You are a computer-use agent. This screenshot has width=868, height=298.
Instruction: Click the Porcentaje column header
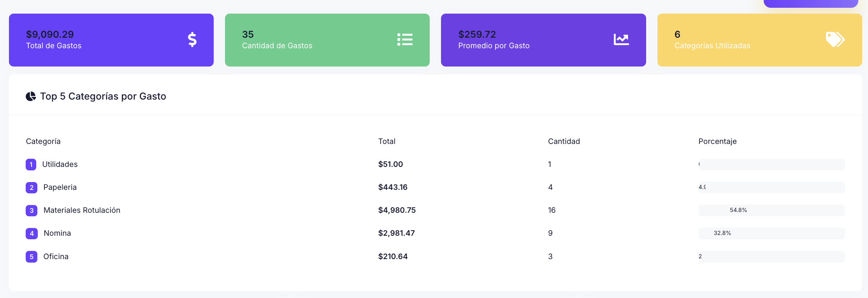pos(717,142)
